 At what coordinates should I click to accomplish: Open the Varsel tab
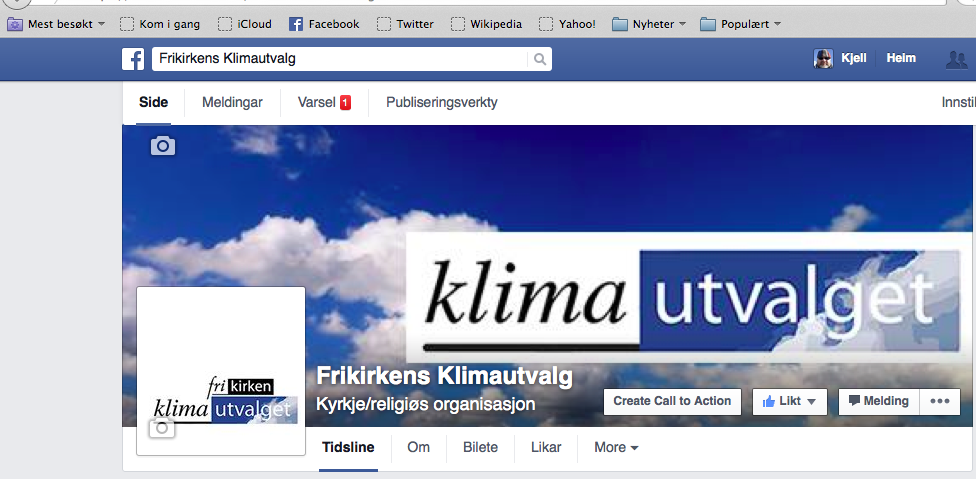324,102
